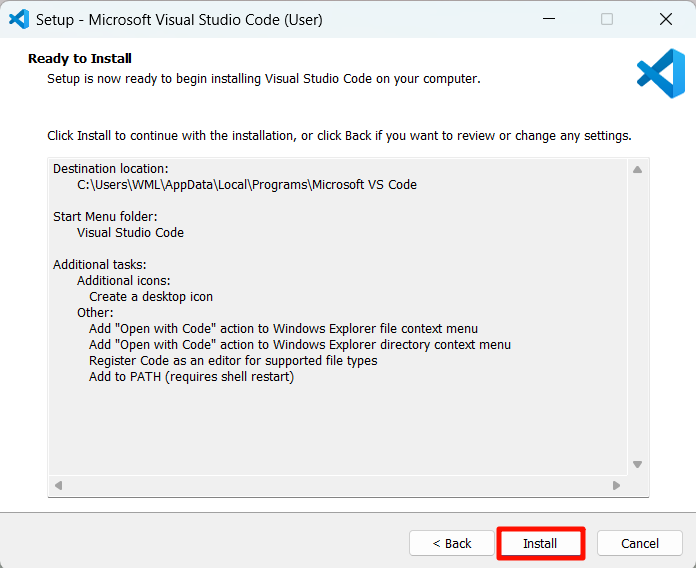Click "Register Code as an editor" line
The height and width of the screenshot is (568, 696).
click(233, 360)
